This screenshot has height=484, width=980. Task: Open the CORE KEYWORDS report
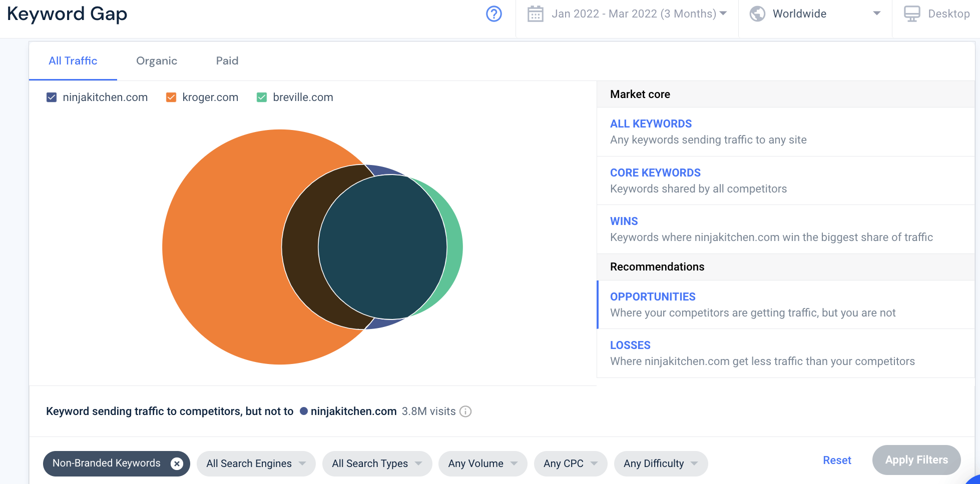pyautogui.click(x=655, y=172)
